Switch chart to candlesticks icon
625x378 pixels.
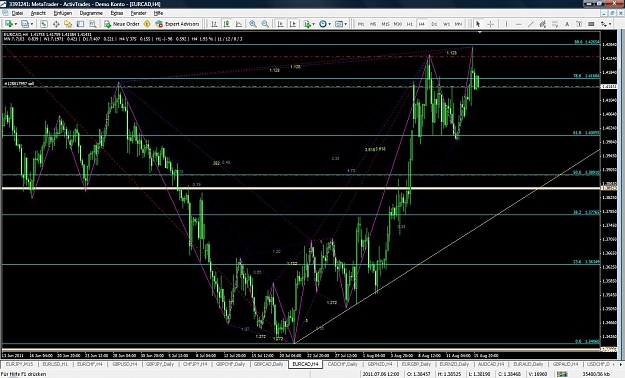coord(226,24)
